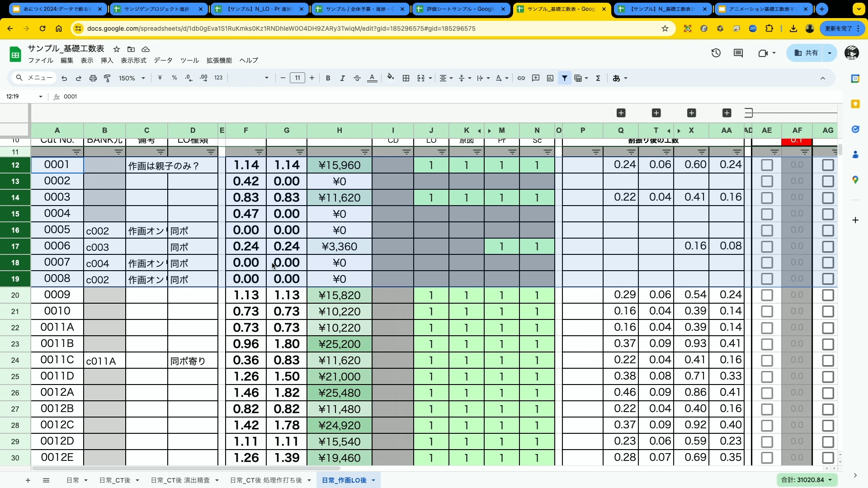Select the 日常_CT後 sheet tab
The height and width of the screenshot is (488, 868).
point(114,480)
